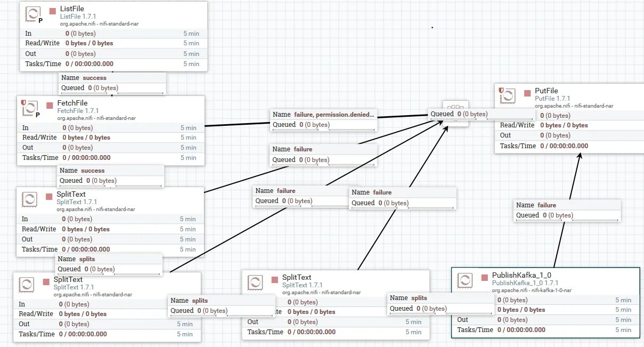Click the PublishKafka_1_0 'Tasks/Time' statistics row
The width and height of the screenshot is (644, 347).
[x=545, y=330]
